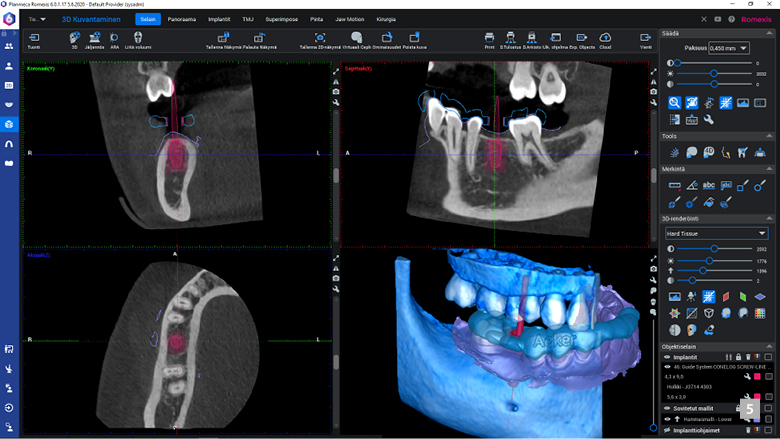
Task: Toggle visibility of Sovitetut mallit group
Action: click(667, 408)
